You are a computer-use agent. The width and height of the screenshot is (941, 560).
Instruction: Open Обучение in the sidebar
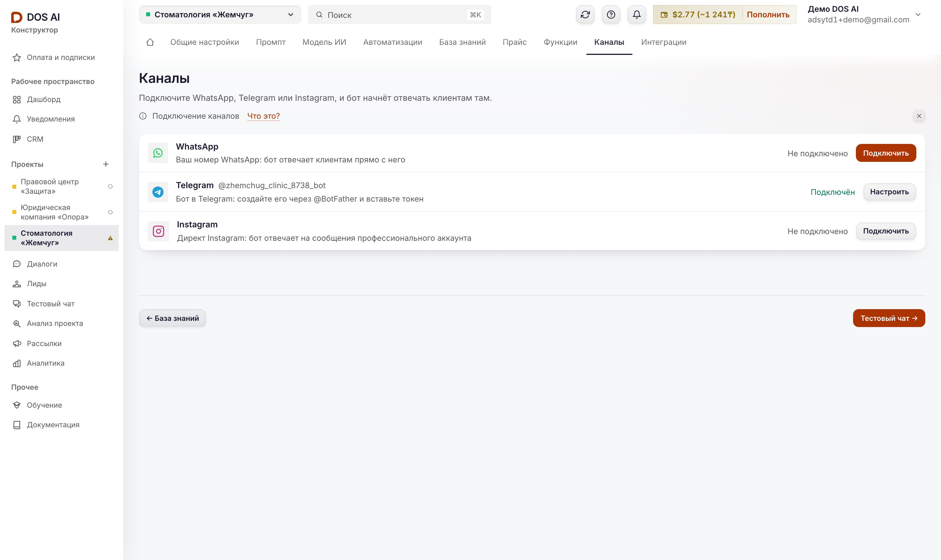[x=62, y=405]
